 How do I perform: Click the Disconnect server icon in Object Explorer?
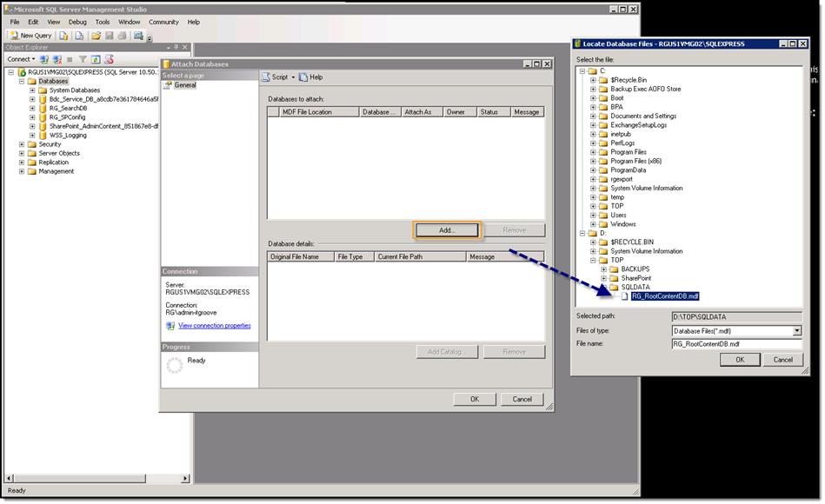coord(57,59)
